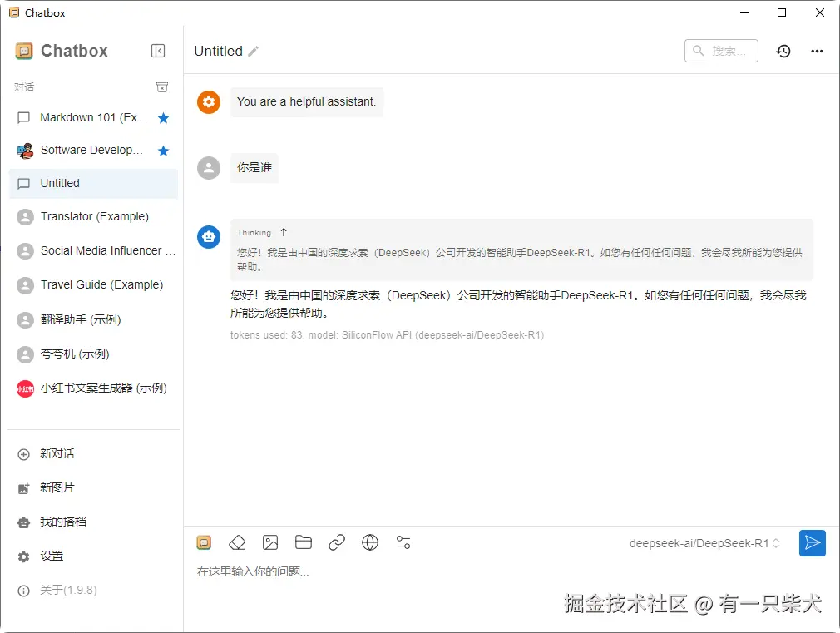This screenshot has height=633, width=840.
Task: Click the system message You are a helpful assistant
Action: [306, 101]
